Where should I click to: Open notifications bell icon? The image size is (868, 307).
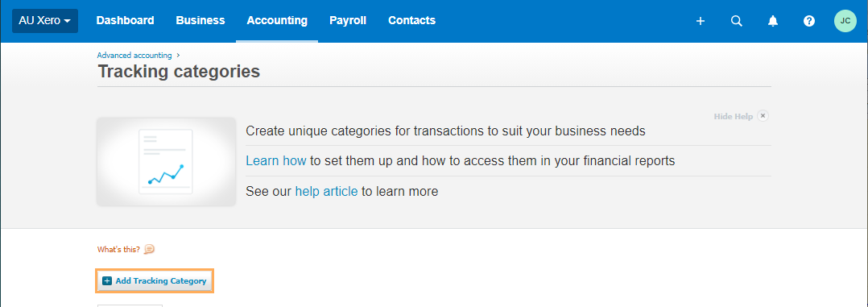pos(773,21)
